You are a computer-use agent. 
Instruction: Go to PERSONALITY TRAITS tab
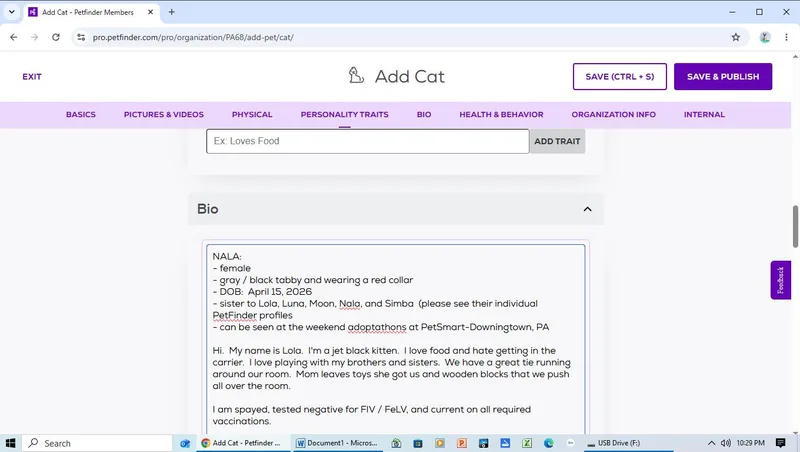coord(344,115)
